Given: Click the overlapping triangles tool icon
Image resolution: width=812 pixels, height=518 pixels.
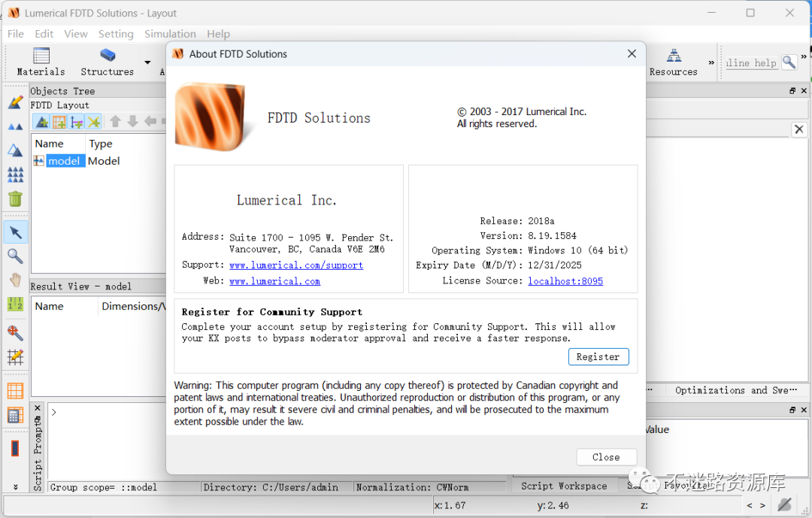Looking at the screenshot, I should tap(15, 150).
